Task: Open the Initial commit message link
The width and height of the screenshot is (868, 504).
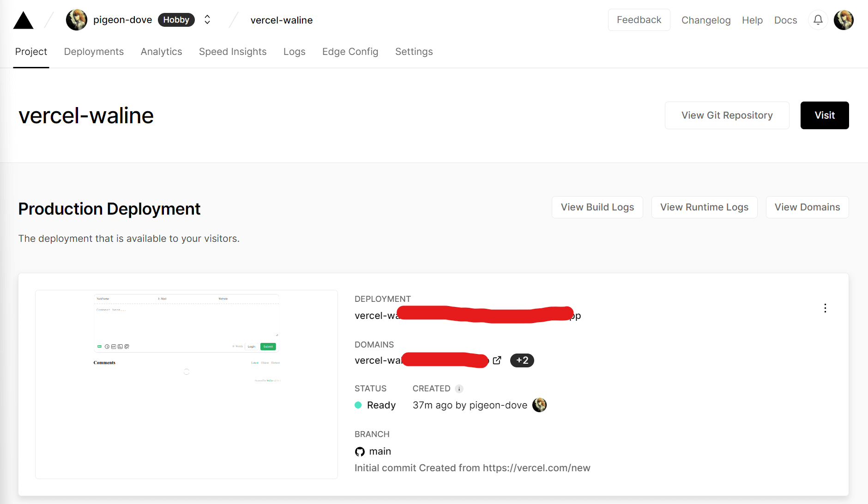Action: pos(472,468)
